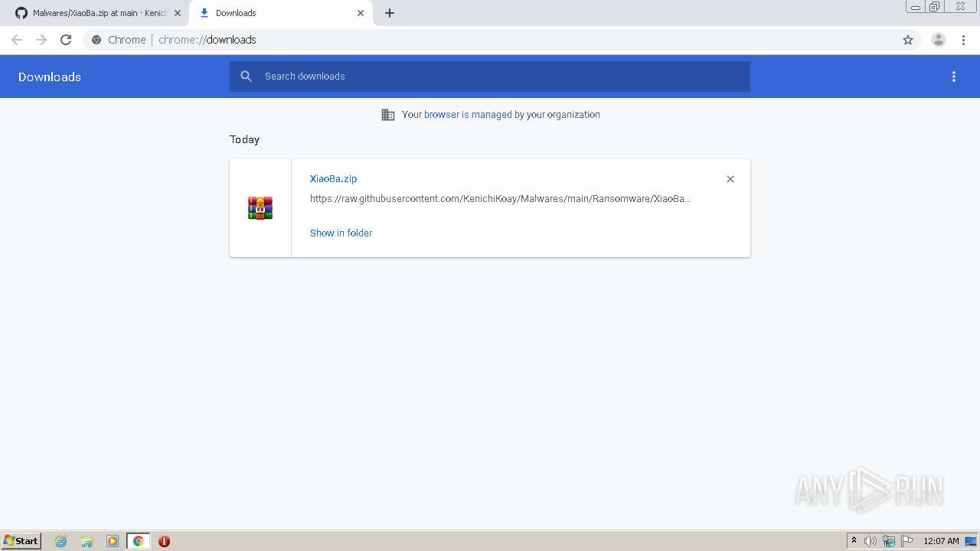The height and width of the screenshot is (551, 980).
Task: Click the network tray icon
Action: [889, 541]
